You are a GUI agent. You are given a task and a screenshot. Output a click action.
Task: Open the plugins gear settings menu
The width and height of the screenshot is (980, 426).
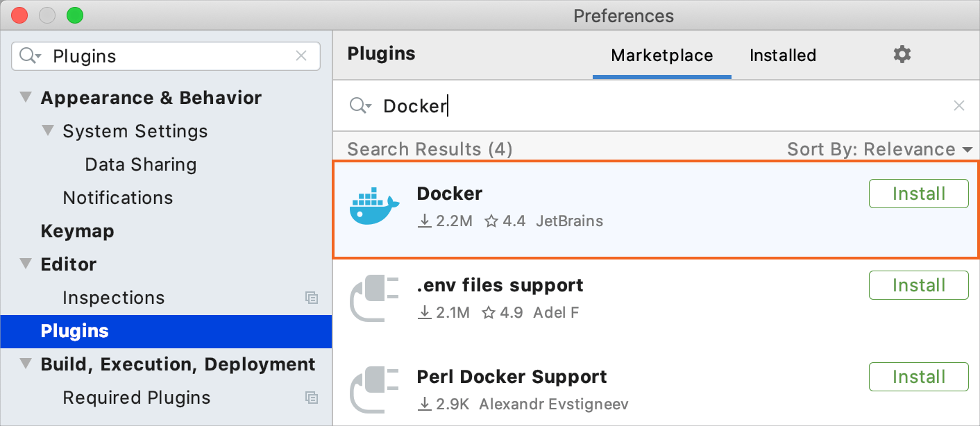point(902,55)
